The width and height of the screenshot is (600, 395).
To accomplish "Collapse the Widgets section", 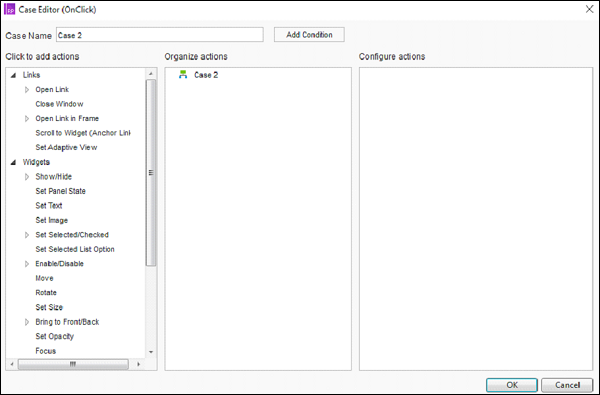I will point(13,163).
